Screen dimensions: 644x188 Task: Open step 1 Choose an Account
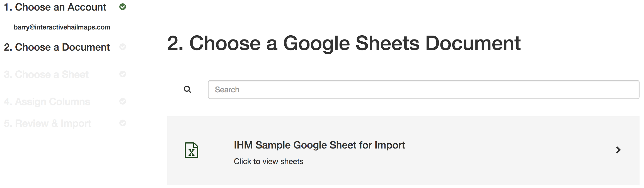(x=55, y=7)
